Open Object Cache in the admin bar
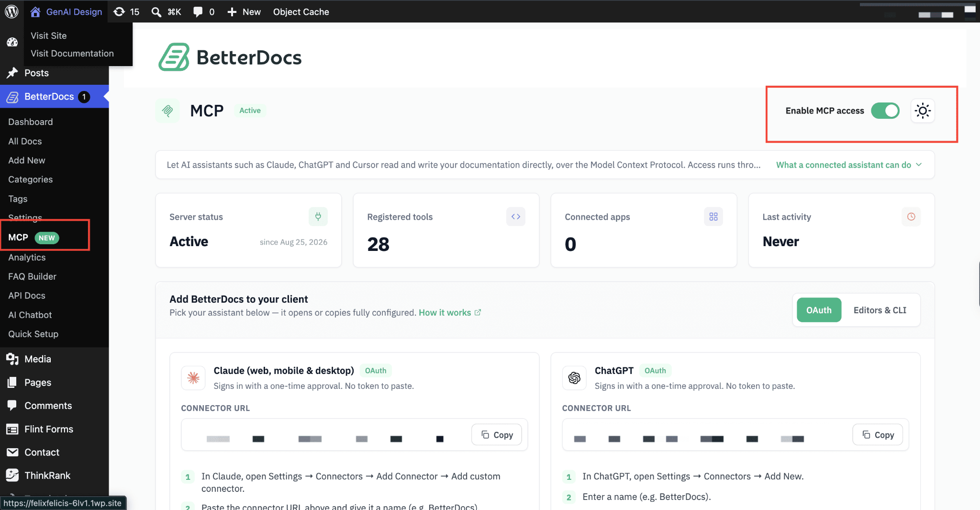 click(301, 12)
